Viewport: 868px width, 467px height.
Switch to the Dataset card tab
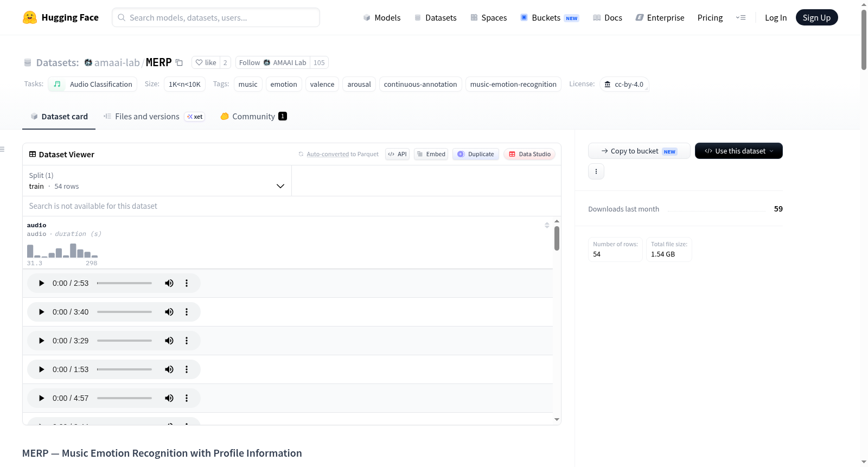(x=59, y=117)
